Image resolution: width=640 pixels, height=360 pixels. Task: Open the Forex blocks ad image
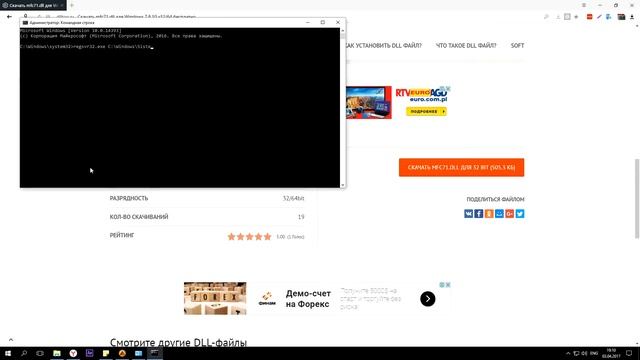(215, 298)
